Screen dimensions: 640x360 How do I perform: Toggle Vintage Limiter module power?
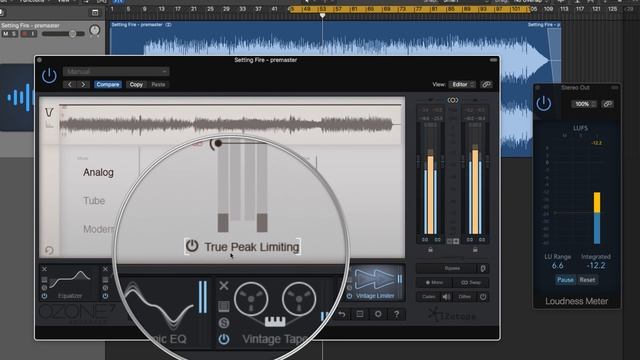(349, 296)
